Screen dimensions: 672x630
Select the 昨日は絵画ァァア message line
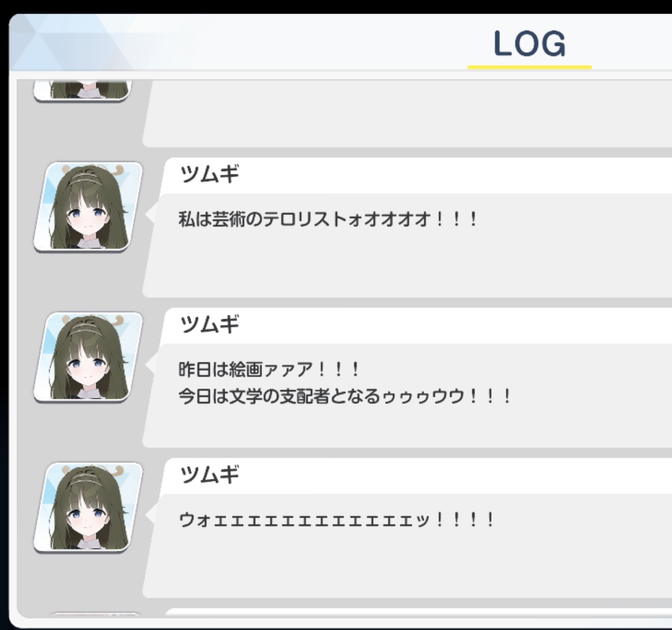coord(269,369)
